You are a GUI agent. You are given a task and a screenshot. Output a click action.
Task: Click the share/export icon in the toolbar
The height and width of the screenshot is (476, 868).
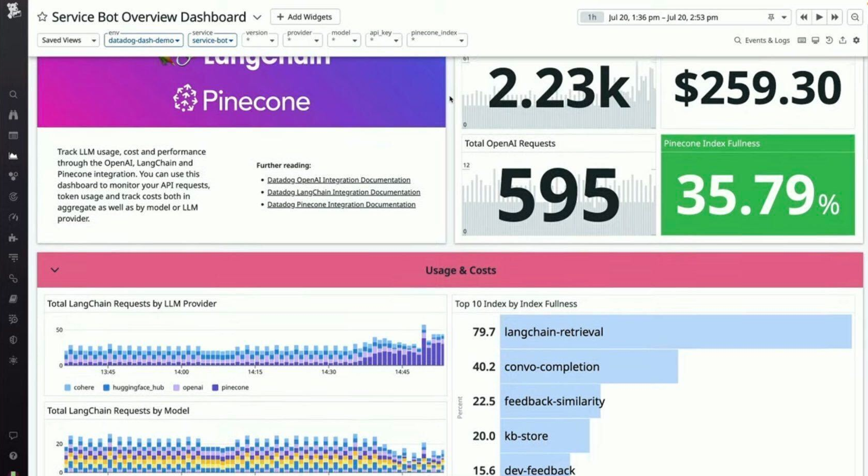pos(843,40)
